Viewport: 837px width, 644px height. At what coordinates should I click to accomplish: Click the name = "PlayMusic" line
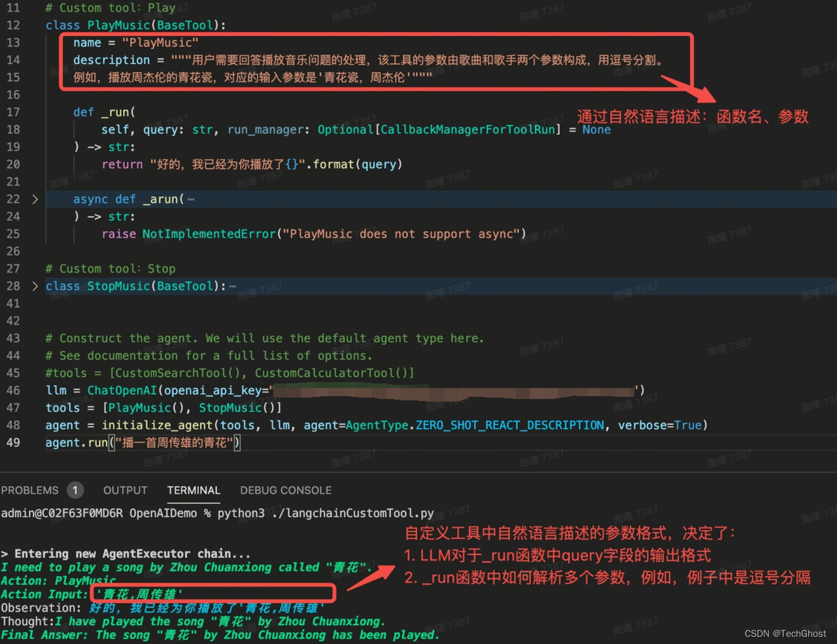coord(136,43)
